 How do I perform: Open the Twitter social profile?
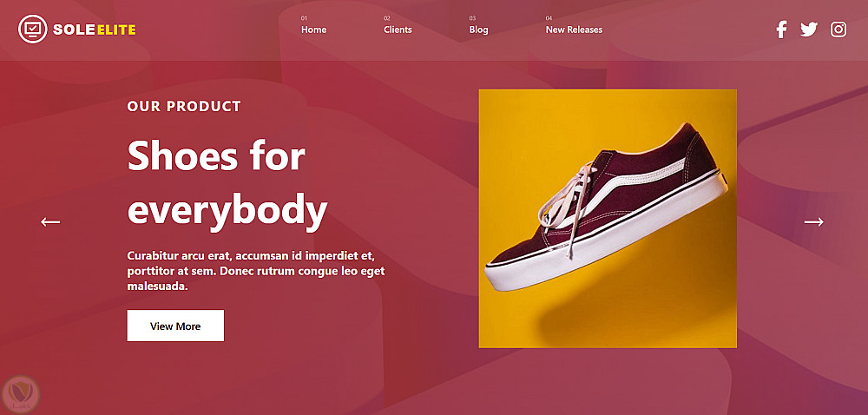pyautogui.click(x=809, y=30)
